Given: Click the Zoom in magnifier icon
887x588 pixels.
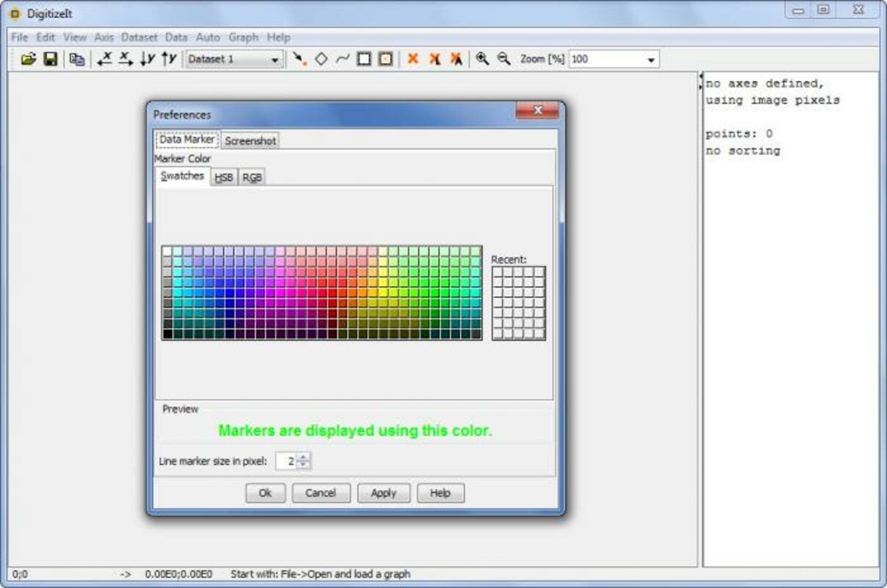Looking at the screenshot, I should coord(482,60).
